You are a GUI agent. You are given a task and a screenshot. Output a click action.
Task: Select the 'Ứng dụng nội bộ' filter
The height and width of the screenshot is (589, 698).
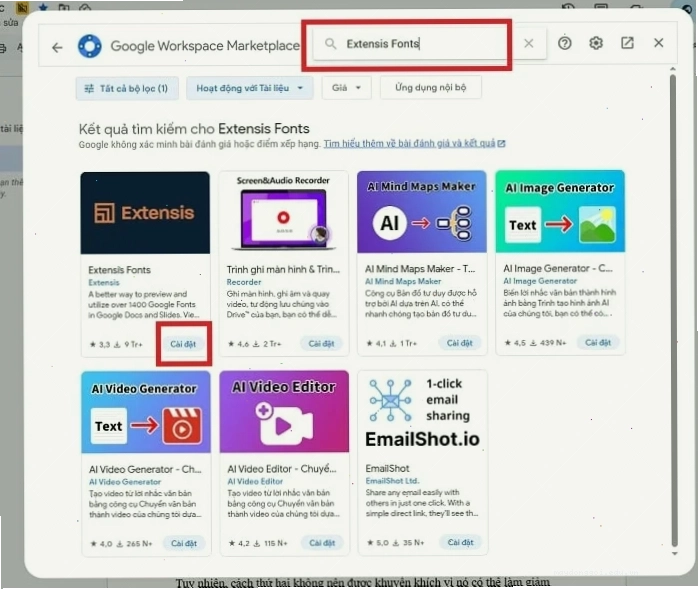[430, 87]
